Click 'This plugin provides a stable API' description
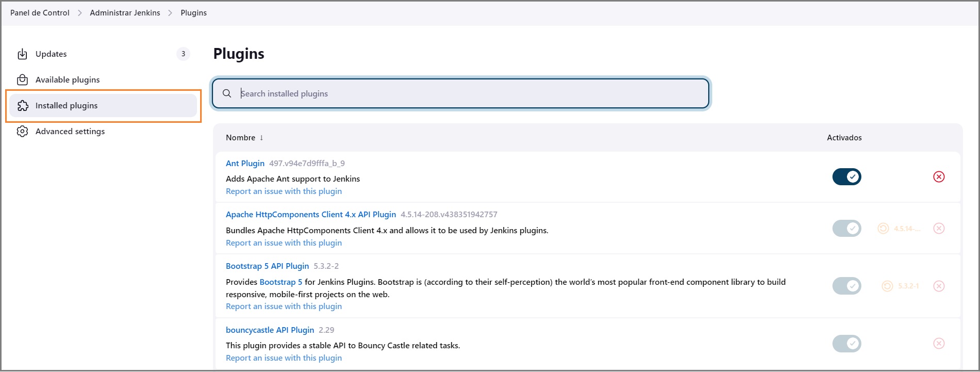Viewport: 980px width, 372px height. tap(343, 346)
